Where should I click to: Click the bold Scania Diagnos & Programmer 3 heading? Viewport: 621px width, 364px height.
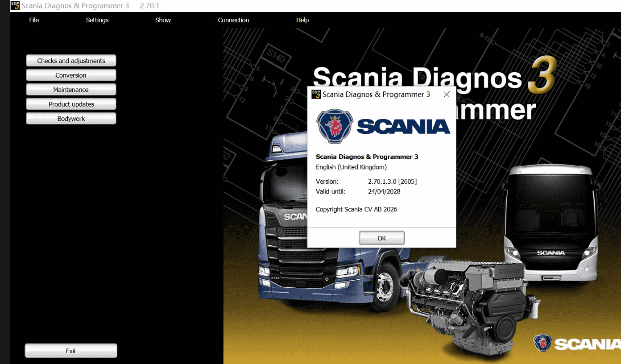(367, 157)
